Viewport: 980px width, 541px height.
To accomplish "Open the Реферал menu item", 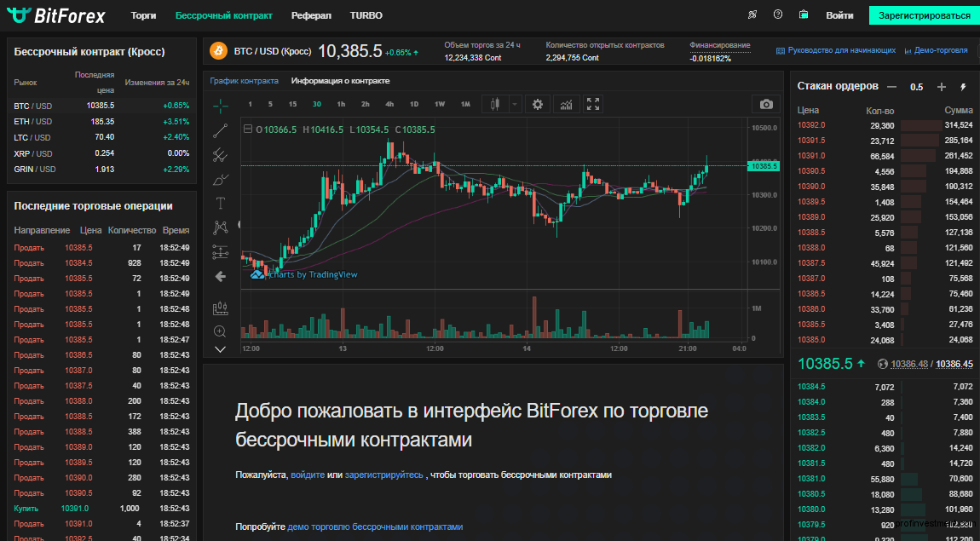I will point(311,15).
